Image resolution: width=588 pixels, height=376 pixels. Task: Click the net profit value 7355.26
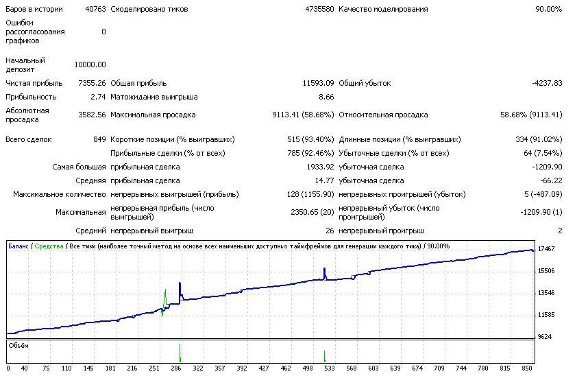pos(92,83)
